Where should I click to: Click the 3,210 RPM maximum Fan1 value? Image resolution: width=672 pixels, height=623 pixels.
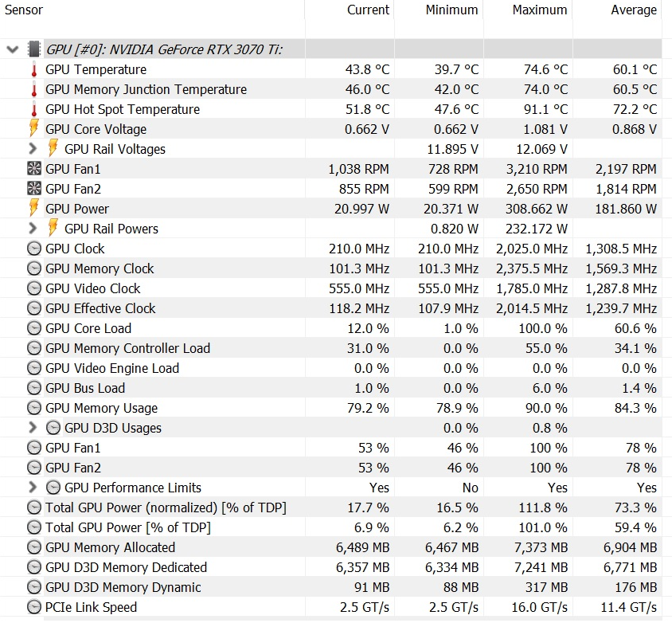point(537,169)
